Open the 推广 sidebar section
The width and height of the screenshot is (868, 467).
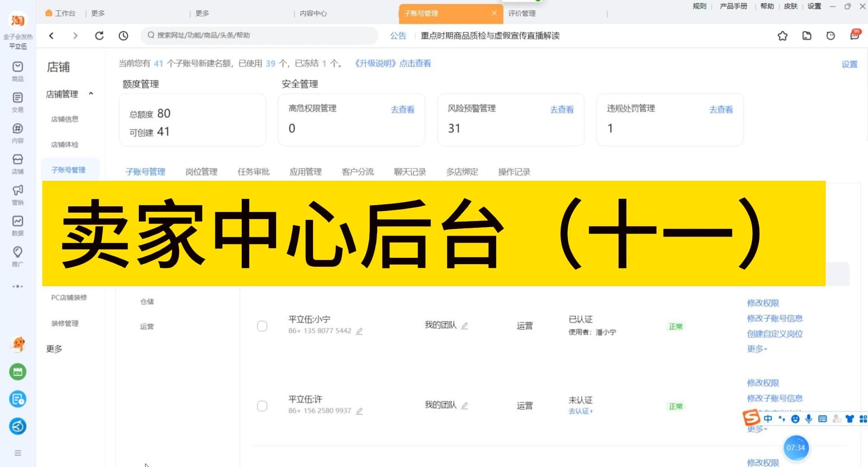pyautogui.click(x=18, y=257)
